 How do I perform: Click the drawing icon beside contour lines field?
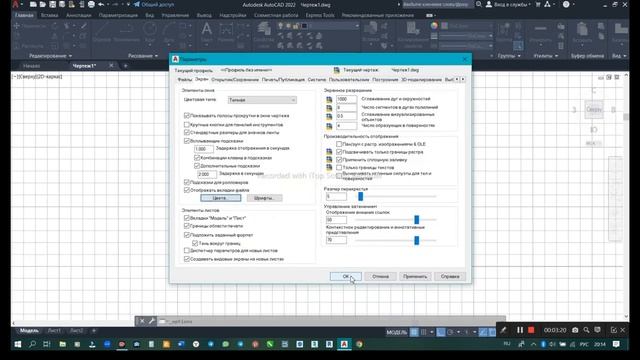[329, 126]
